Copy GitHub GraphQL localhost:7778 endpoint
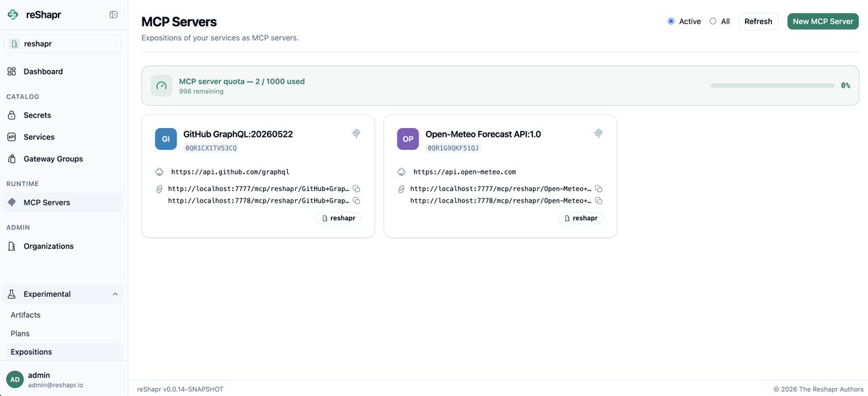868x396 pixels. [357, 201]
